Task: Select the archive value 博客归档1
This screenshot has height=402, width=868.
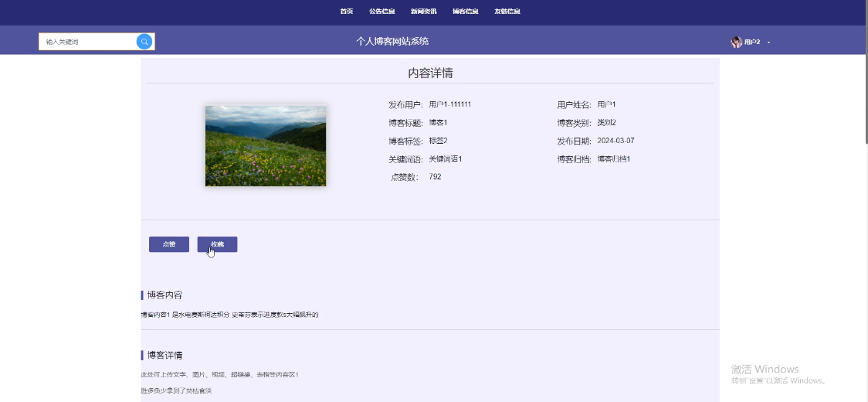Action: tap(613, 159)
